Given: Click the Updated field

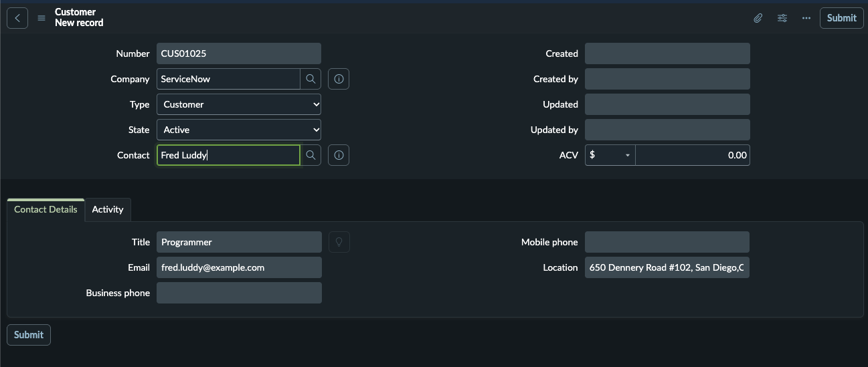Looking at the screenshot, I should coord(667,104).
